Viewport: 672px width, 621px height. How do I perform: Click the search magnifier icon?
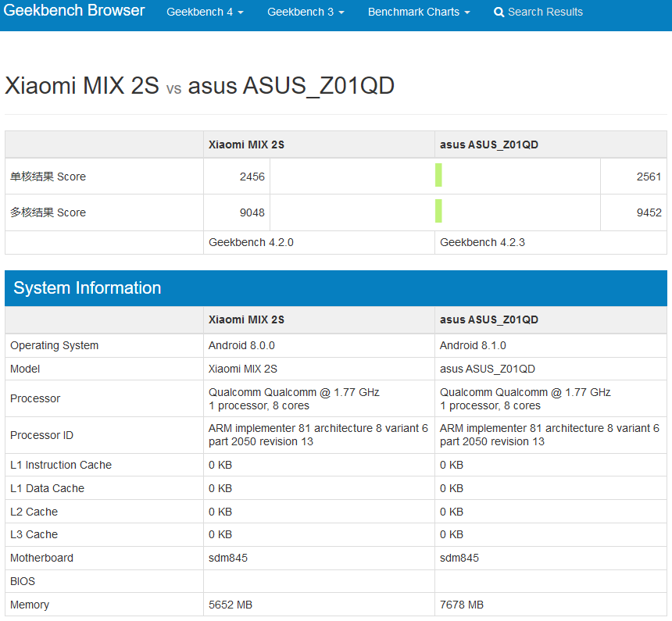(499, 12)
